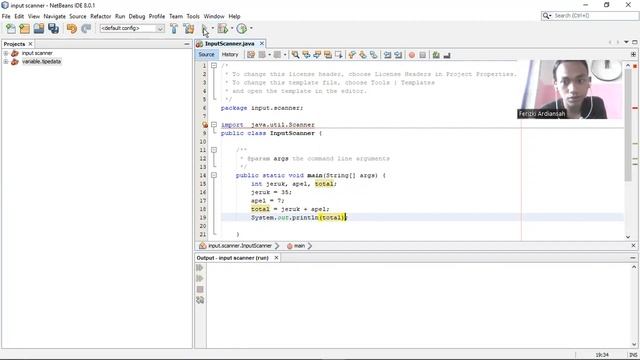Click the Next Bookmark icon

(363, 55)
